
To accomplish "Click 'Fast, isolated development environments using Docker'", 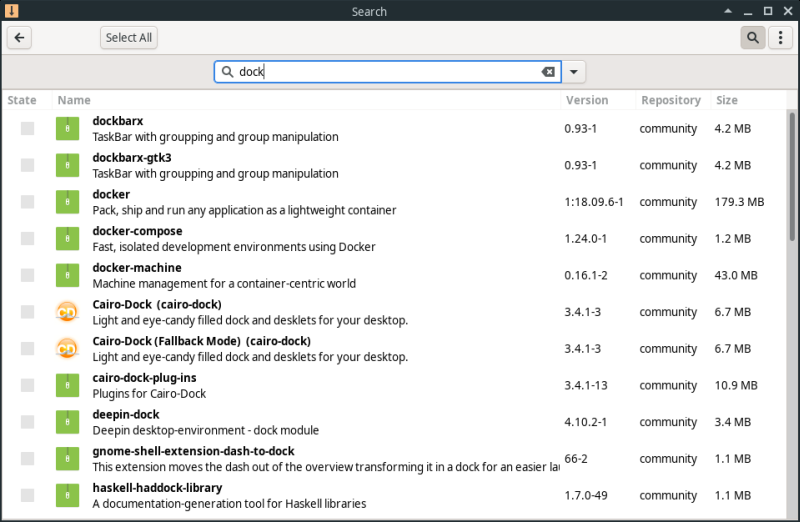I will [x=234, y=247].
